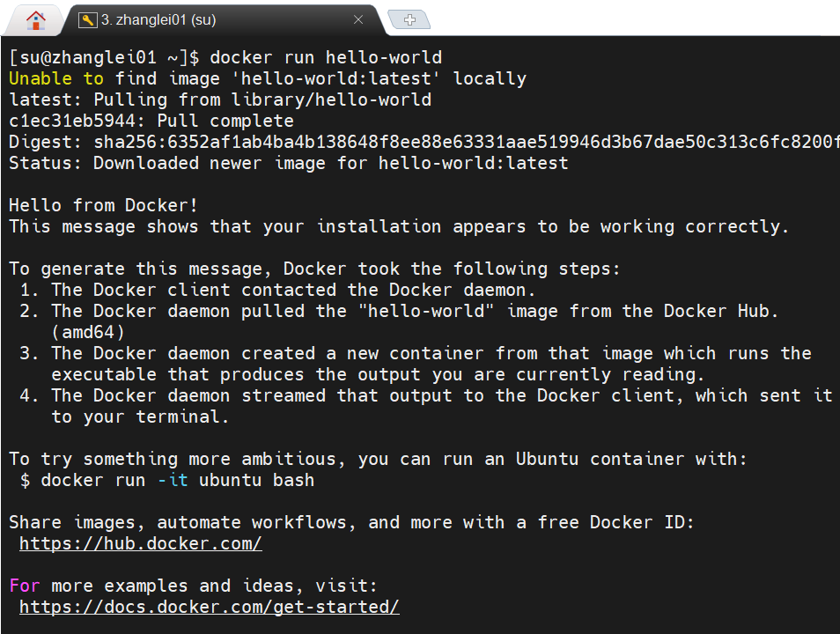Click the home icon on the tab bar
840x634 pixels.
(33, 19)
